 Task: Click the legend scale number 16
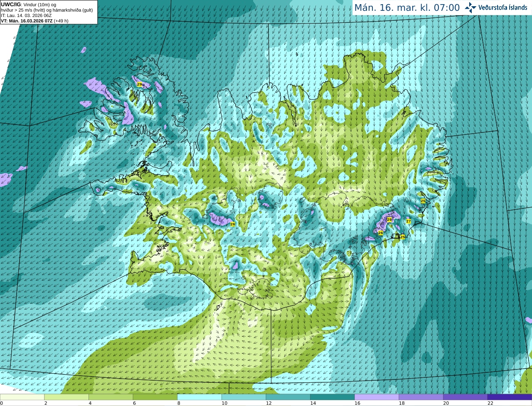(x=357, y=403)
